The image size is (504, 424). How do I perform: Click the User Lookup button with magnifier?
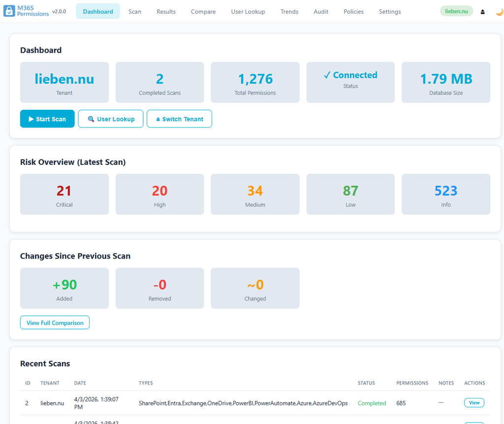111,119
